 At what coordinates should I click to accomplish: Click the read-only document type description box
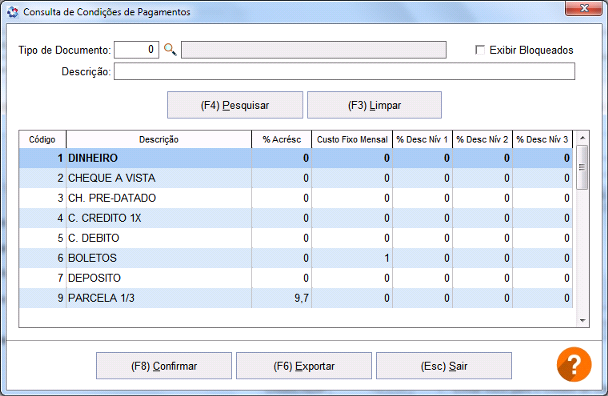(314, 50)
